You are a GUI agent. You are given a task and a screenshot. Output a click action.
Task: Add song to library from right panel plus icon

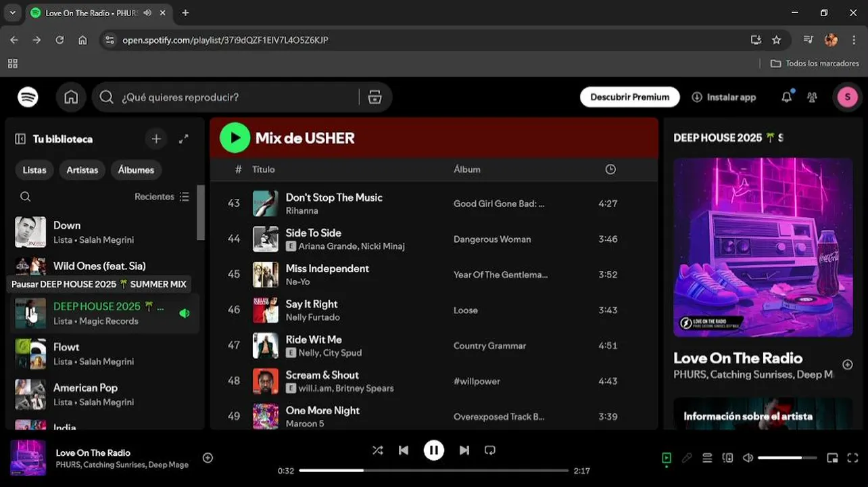tap(847, 365)
